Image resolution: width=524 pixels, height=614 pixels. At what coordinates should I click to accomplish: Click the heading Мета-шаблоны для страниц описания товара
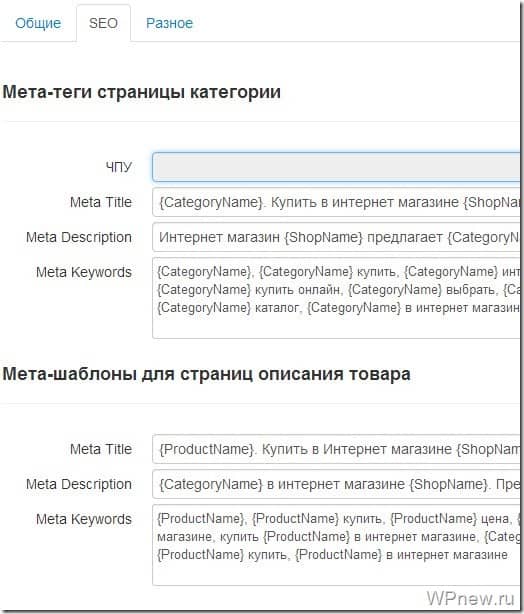[206, 374]
